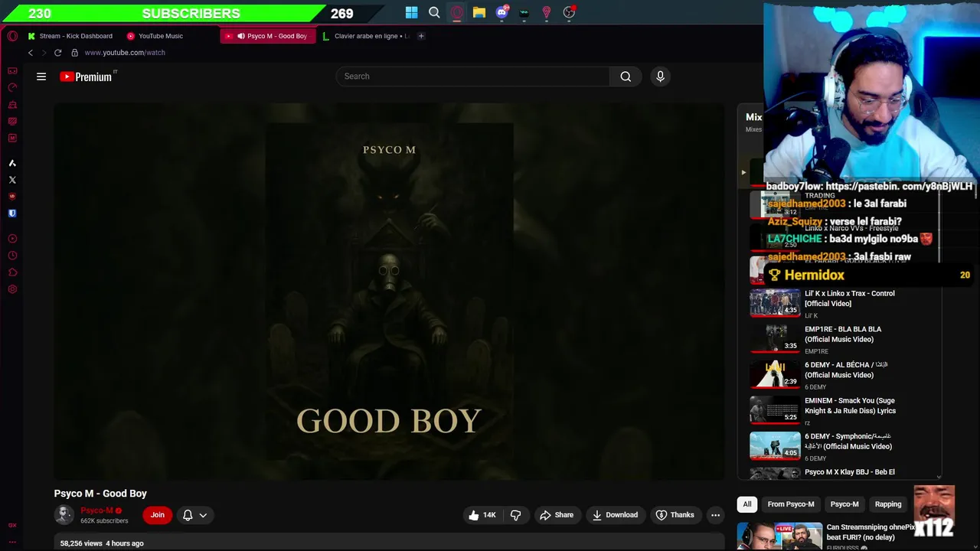Click the YouTube search magnifier button
Viewport: 980px width, 551px height.
[x=626, y=77]
